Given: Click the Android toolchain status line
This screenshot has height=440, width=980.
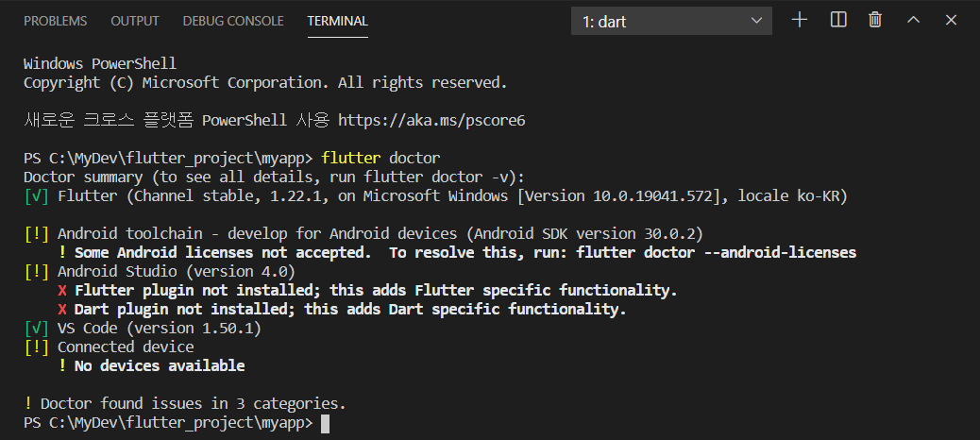Looking at the screenshot, I should coord(363,234).
